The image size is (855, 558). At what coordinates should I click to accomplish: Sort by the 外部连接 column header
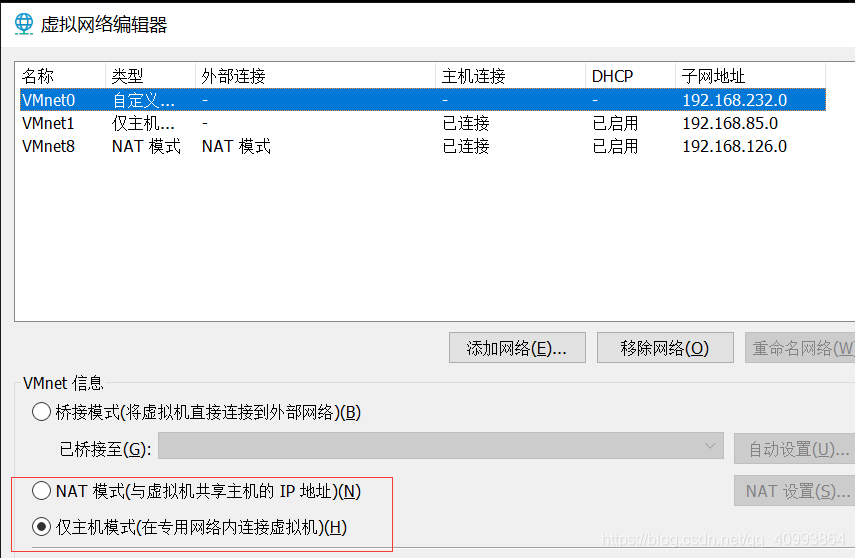point(315,76)
